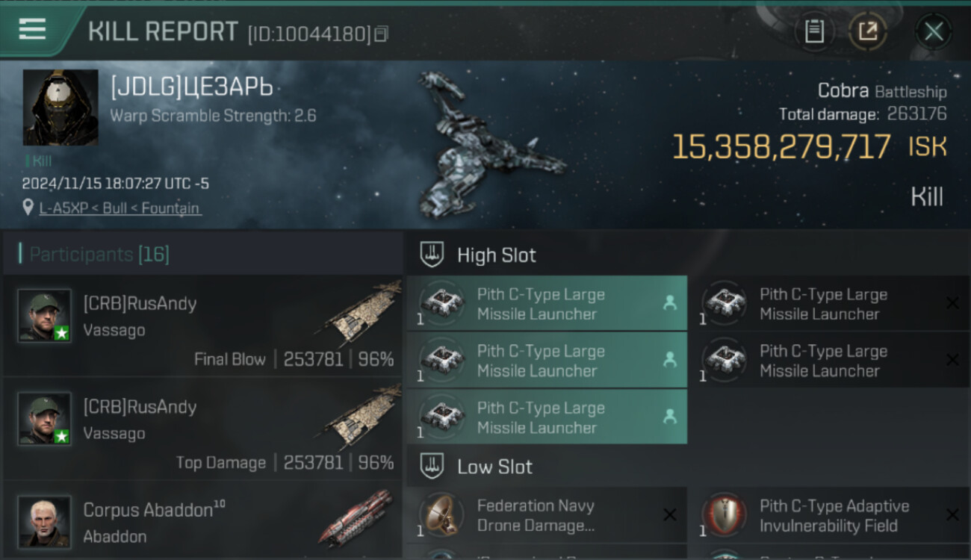Image resolution: width=971 pixels, height=560 pixels.
Task: Click the victim pilot portrait
Action: 61,108
